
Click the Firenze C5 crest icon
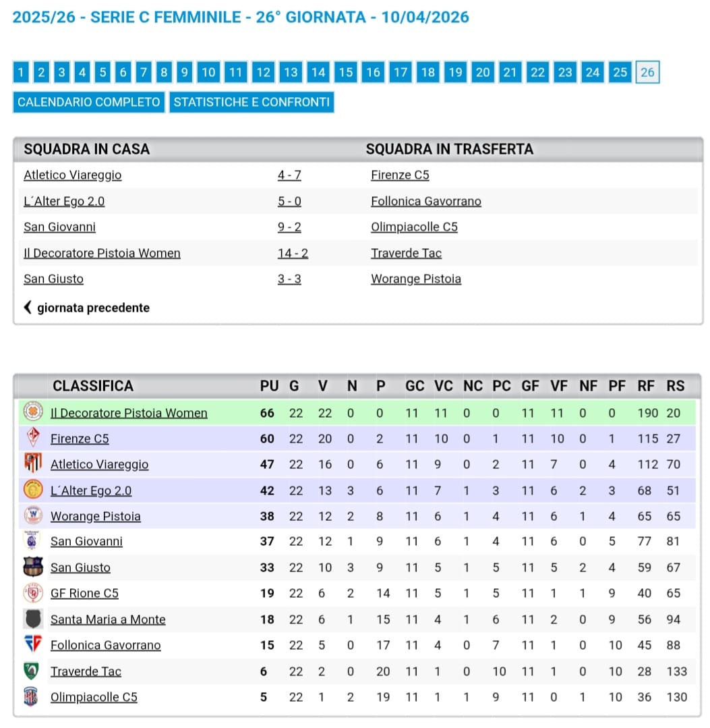pyautogui.click(x=32, y=438)
